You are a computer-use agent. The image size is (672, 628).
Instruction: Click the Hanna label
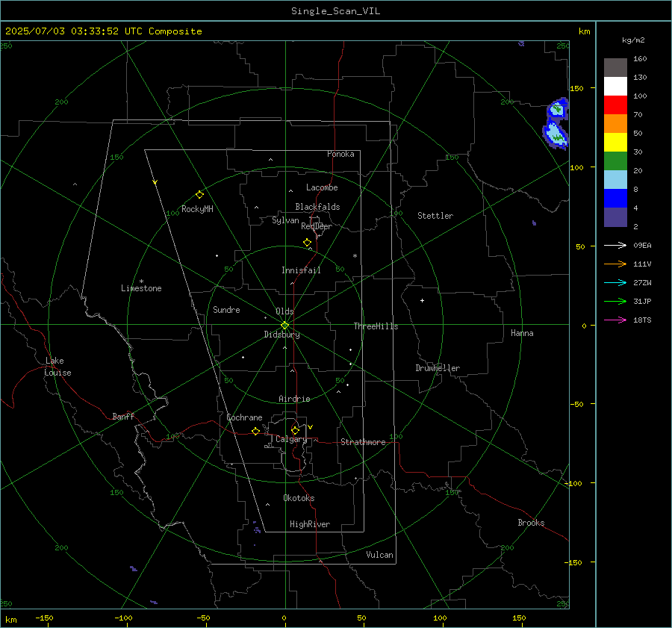(x=522, y=333)
